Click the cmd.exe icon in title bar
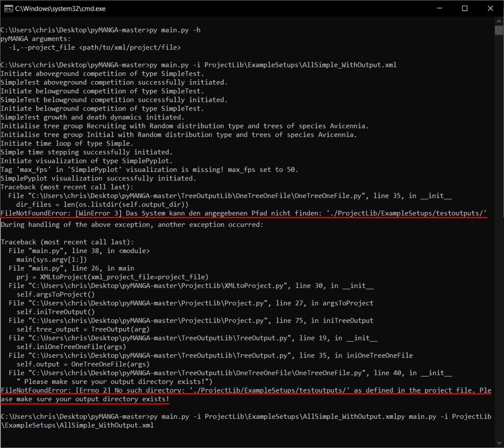The width and height of the screenshot is (504, 448). [8, 9]
